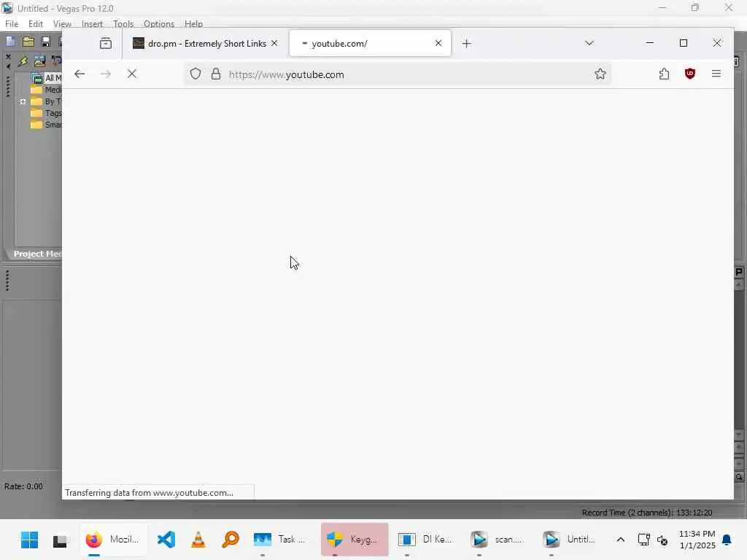Click the network display tray icon
747x560 pixels.
643,540
